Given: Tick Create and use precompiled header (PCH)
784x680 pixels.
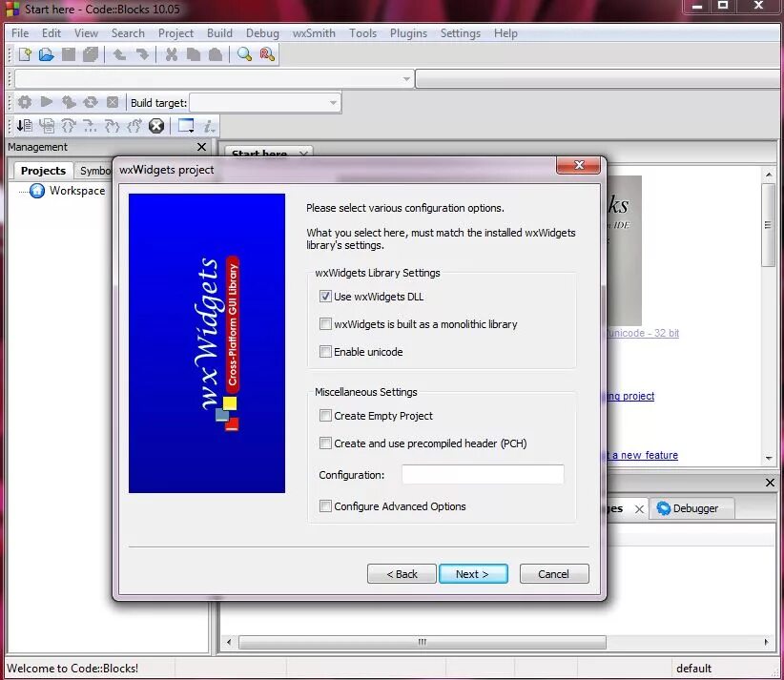Looking at the screenshot, I should (x=325, y=443).
